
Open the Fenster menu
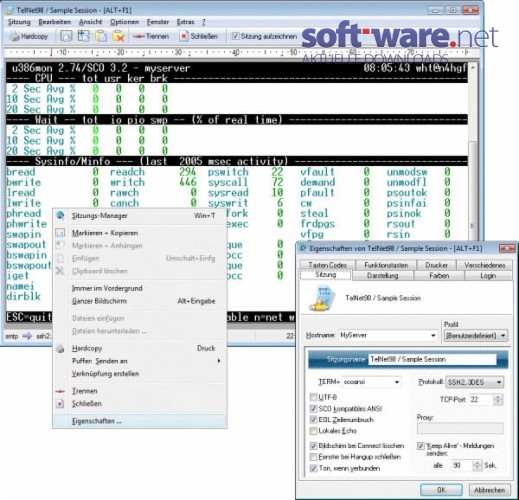[158, 22]
